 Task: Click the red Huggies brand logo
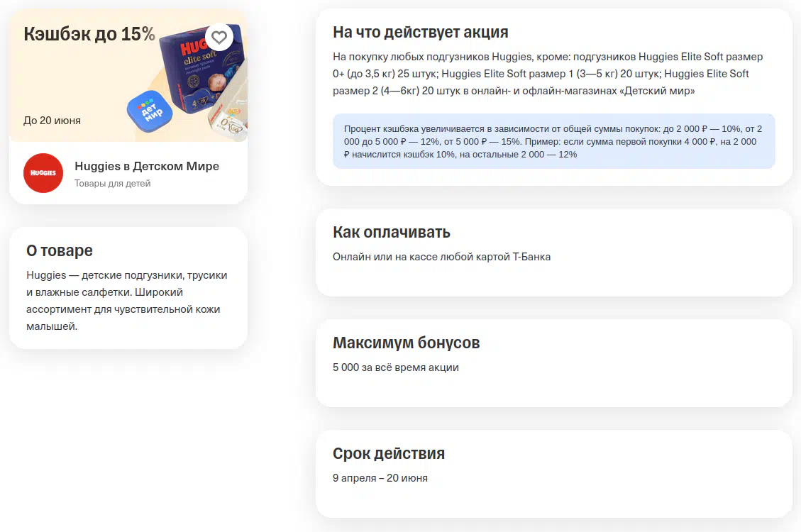tap(43, 173)
